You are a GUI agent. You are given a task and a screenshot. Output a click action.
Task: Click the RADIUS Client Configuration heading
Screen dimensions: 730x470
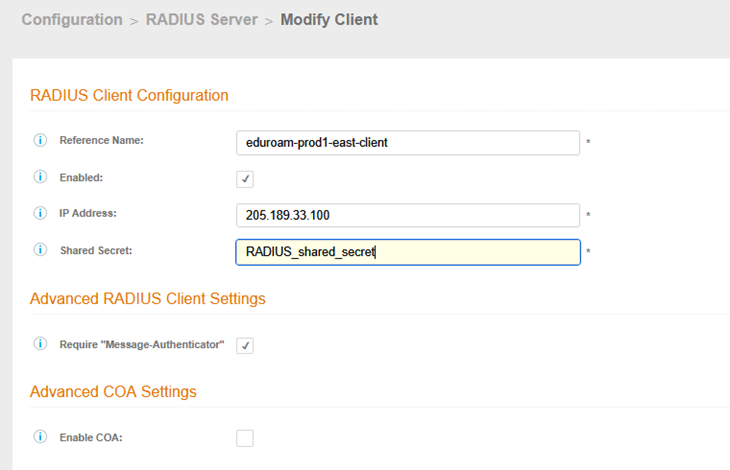(x=130, y=96)
